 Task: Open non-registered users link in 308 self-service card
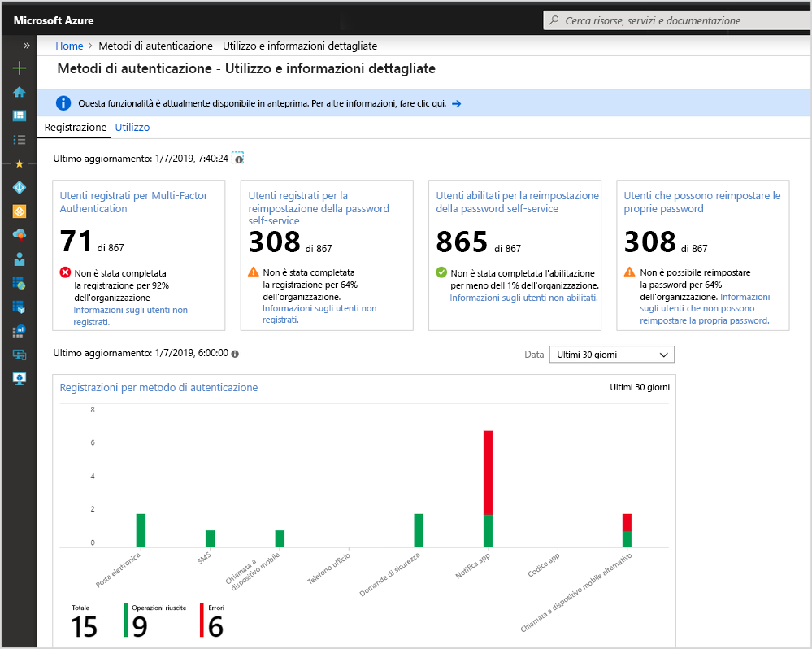[x=319, y=314]
